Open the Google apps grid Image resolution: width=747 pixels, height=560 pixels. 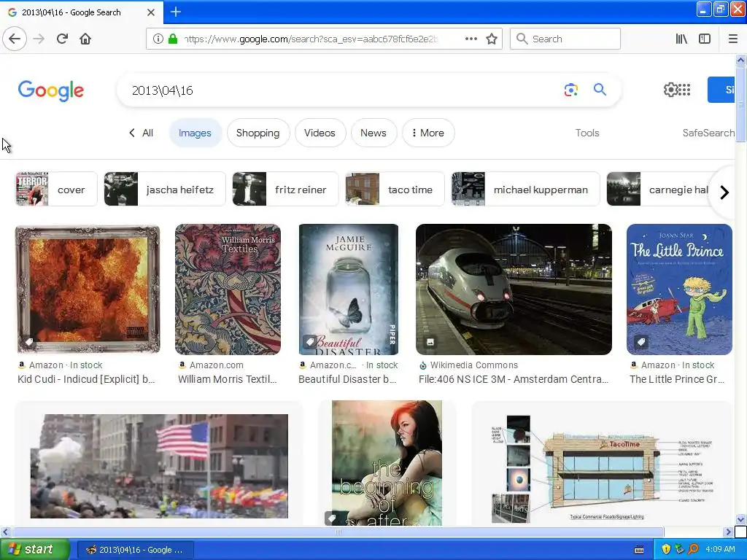684,90
